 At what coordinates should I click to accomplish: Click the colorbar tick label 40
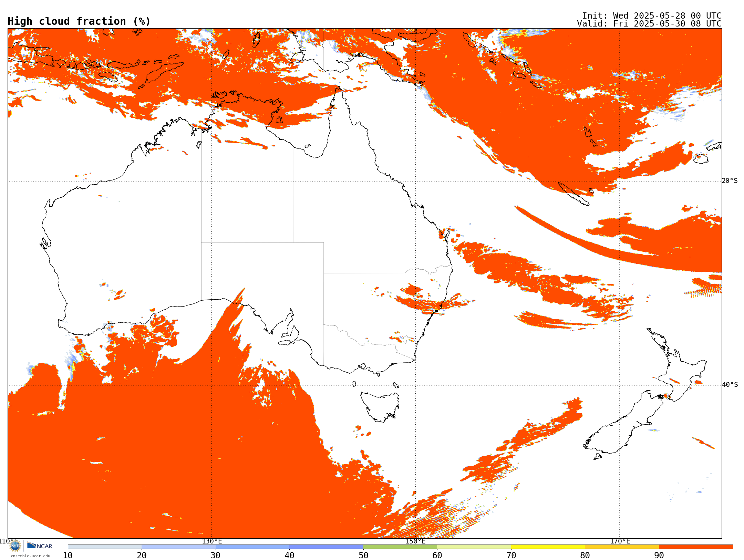point(289,556)
